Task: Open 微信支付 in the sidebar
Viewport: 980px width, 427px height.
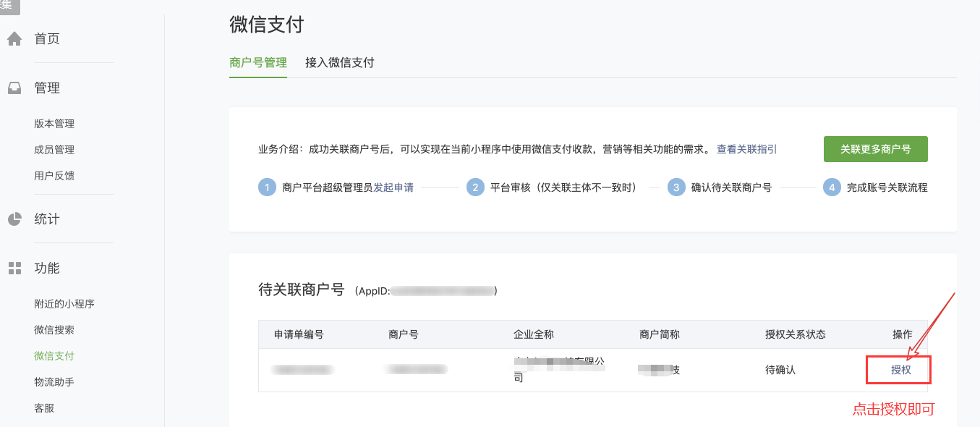Action: tap(54, 356)
